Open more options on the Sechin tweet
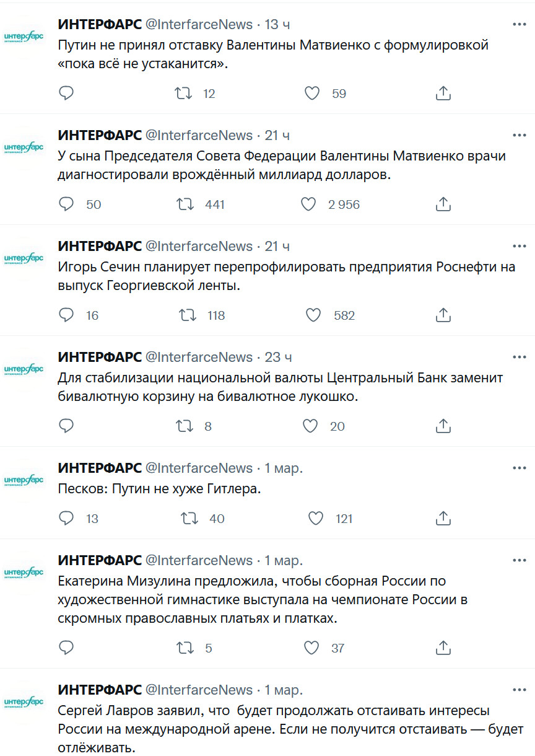The image size is (535, 756). (x=519, y=246)
